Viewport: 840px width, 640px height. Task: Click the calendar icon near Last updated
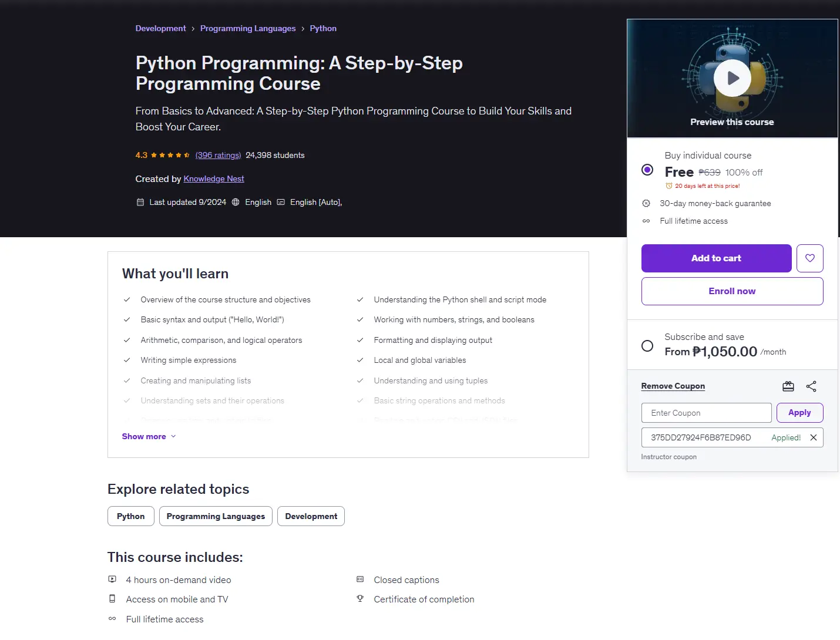coord(140,203)
